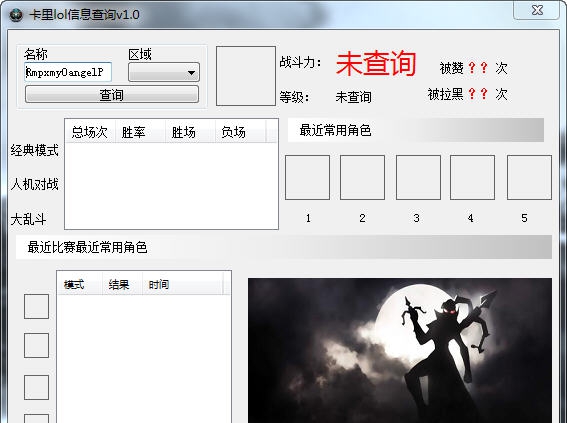Click the 查询 search button

[x=112, y=94]
